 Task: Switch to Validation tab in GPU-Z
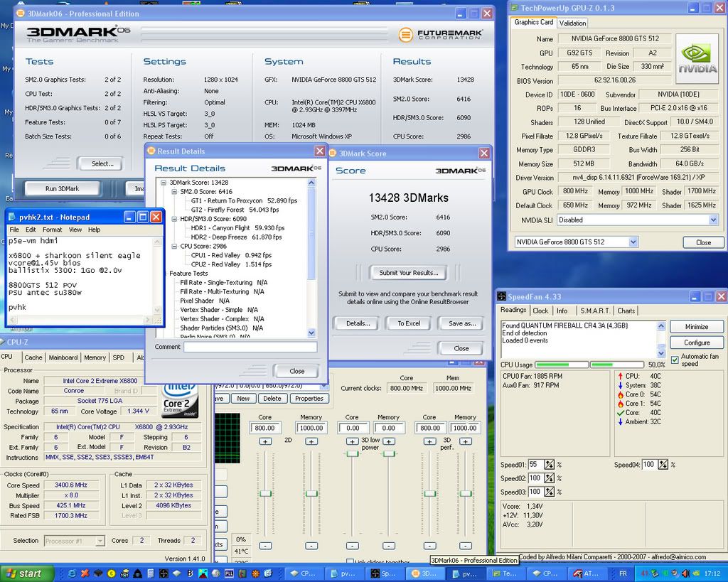[572, 23]
